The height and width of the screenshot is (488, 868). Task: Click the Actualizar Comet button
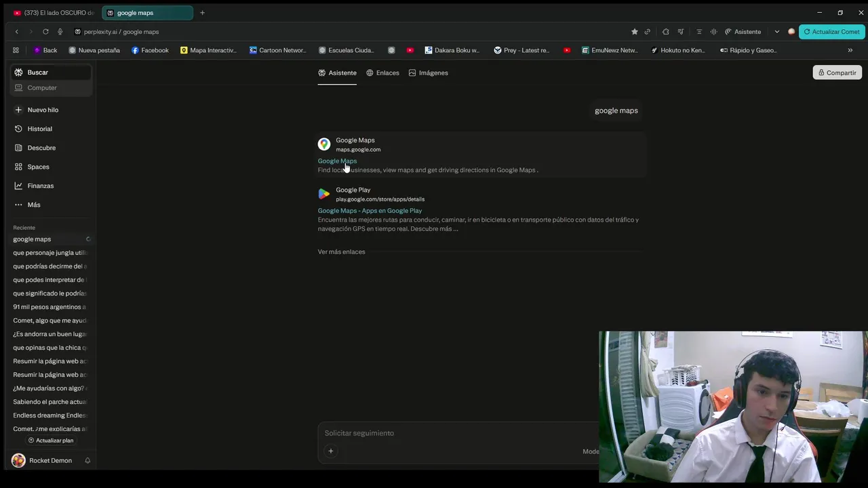point(832,32)
